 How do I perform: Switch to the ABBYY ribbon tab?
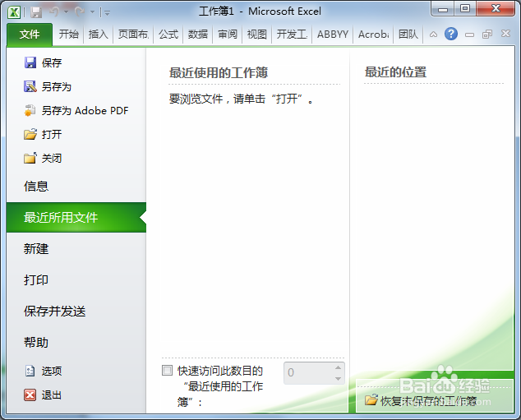pos(333,35)
